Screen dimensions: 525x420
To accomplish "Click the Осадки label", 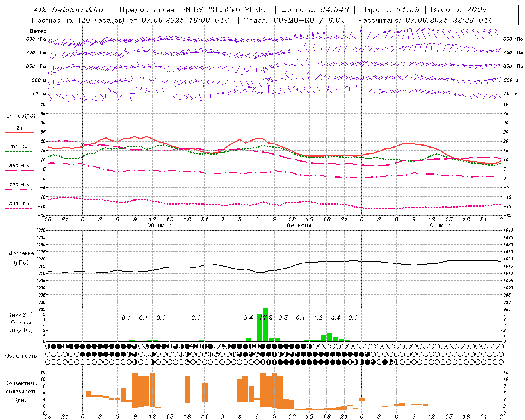I will click(x=21, y=322).
